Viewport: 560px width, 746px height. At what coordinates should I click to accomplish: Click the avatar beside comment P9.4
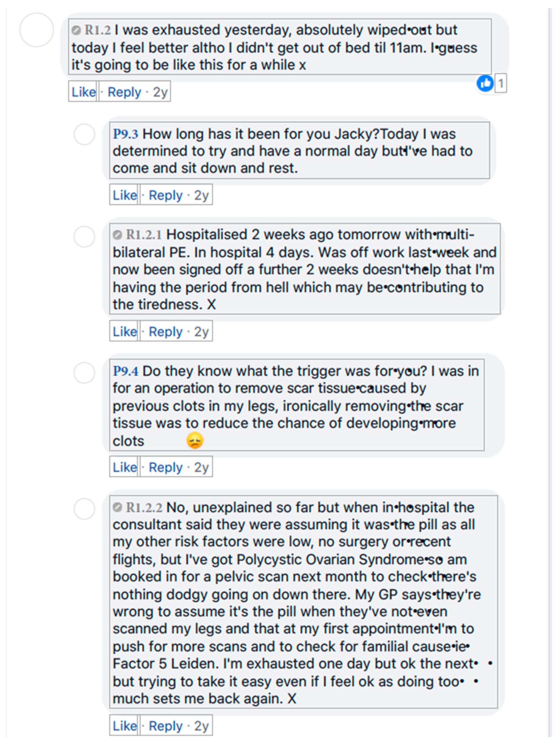click(x=84, y=373)
